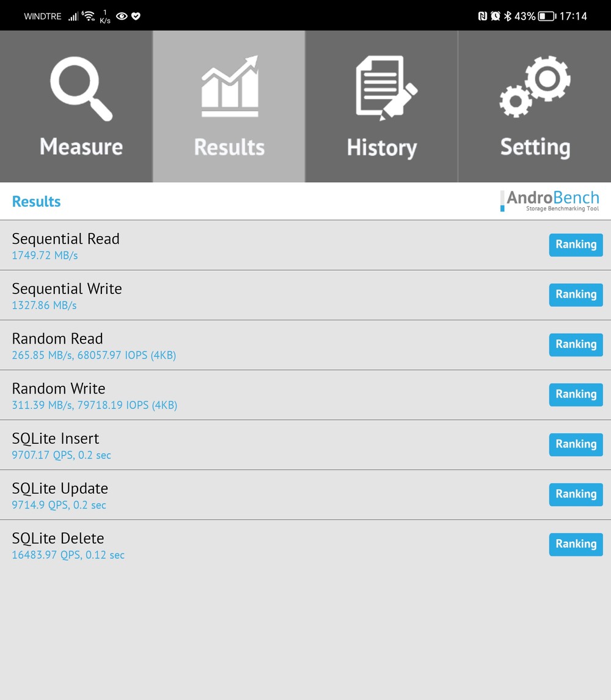Open Ranking for Sequential Write
Image resolution: width=611 pixels, height=700 pixels.
pos(576,295)
